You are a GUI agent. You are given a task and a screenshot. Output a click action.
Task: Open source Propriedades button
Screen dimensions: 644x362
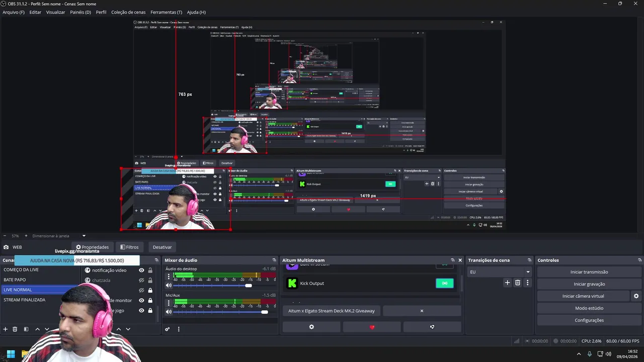pyautogui.click(x=92, y=247)
